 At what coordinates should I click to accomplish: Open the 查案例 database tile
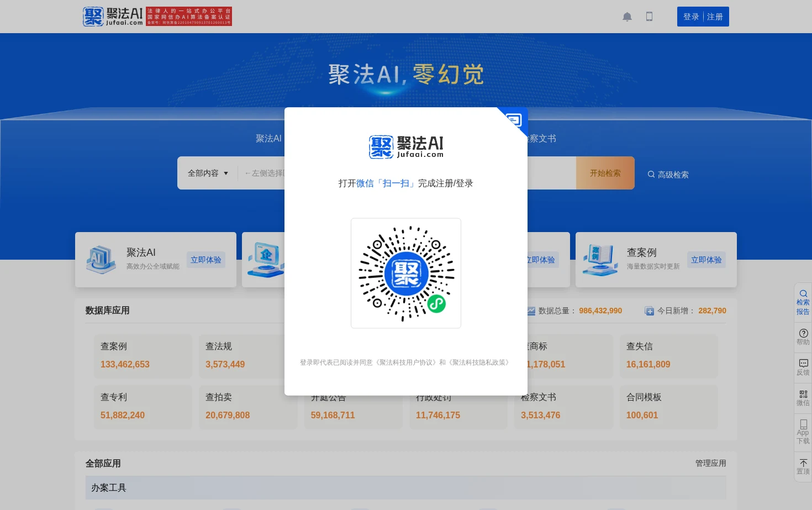coord(143,356)
